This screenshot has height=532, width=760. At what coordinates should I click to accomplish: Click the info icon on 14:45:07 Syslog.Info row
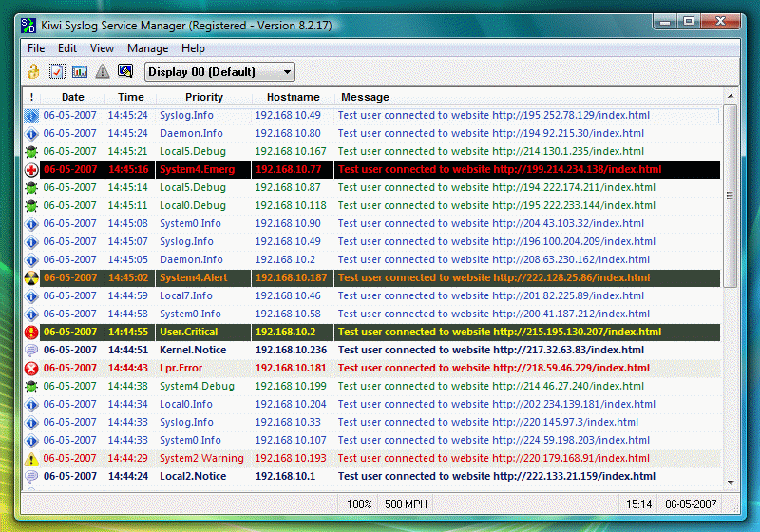31,241
